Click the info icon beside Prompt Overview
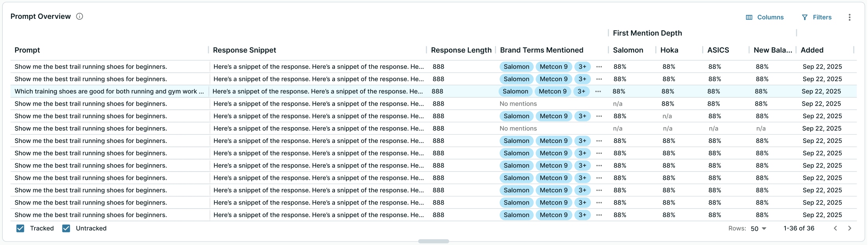 coord(79,16)
